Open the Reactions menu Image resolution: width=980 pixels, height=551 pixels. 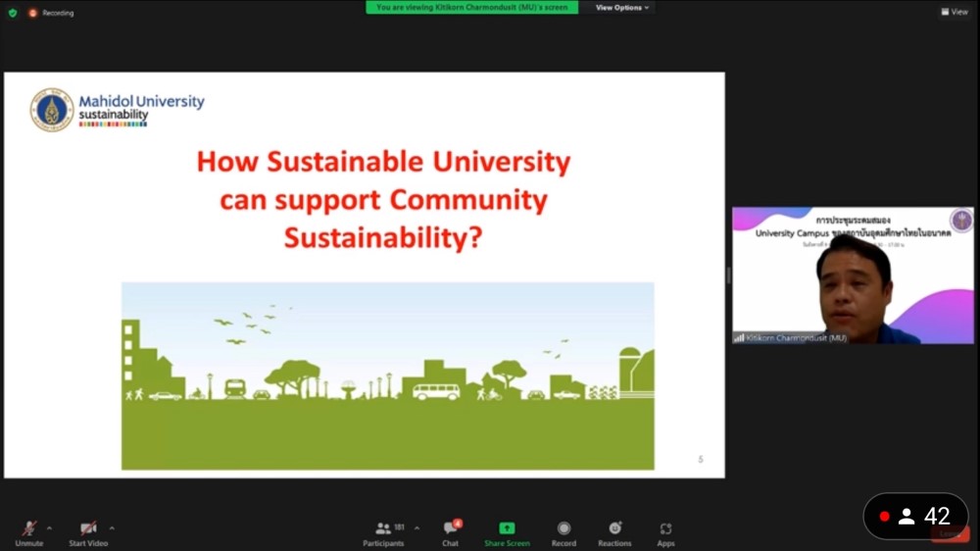click(x=614, y=529)
